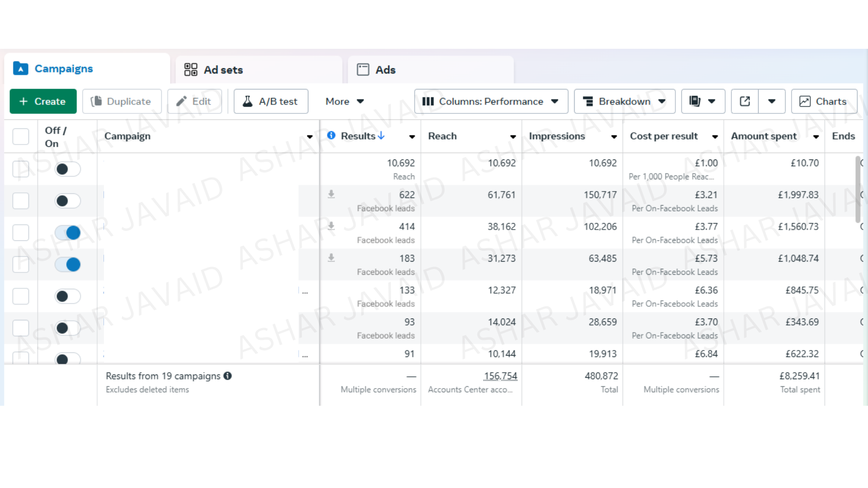The width and height of the screenshot is (868, 488).
Task: Click the export/share icon button
Action: point(745,101)
